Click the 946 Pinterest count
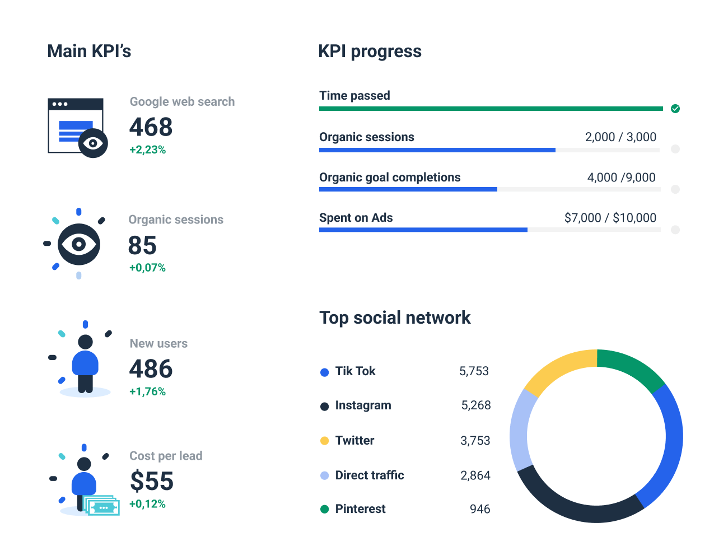 click(x=480, y=509)
